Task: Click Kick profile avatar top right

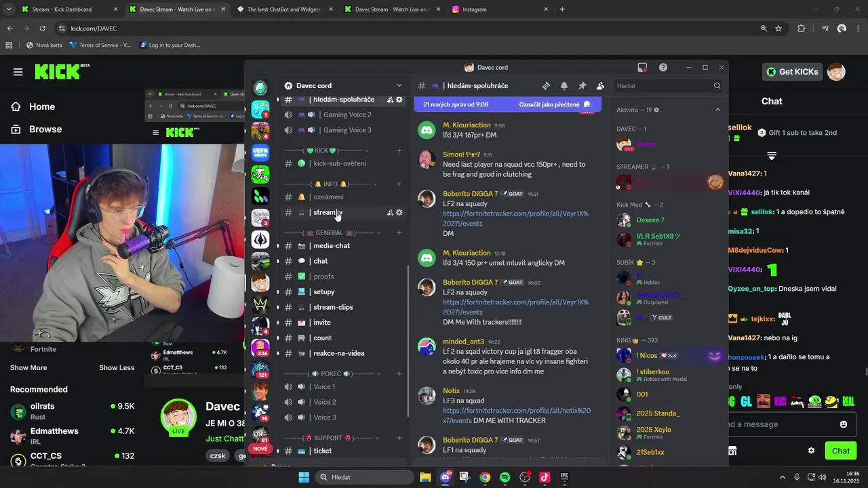Action: pos(836,72)
